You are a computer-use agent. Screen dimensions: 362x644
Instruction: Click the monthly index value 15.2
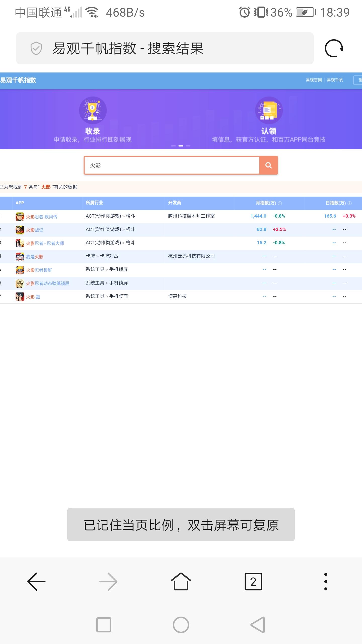click(261, 243)
